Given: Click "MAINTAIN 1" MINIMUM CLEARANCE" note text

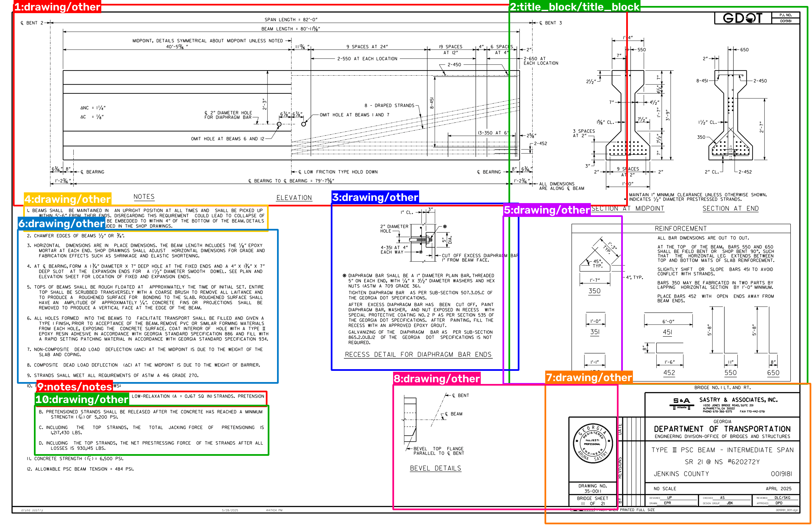Looking at the screenshot, I should (x=698, y=195).
